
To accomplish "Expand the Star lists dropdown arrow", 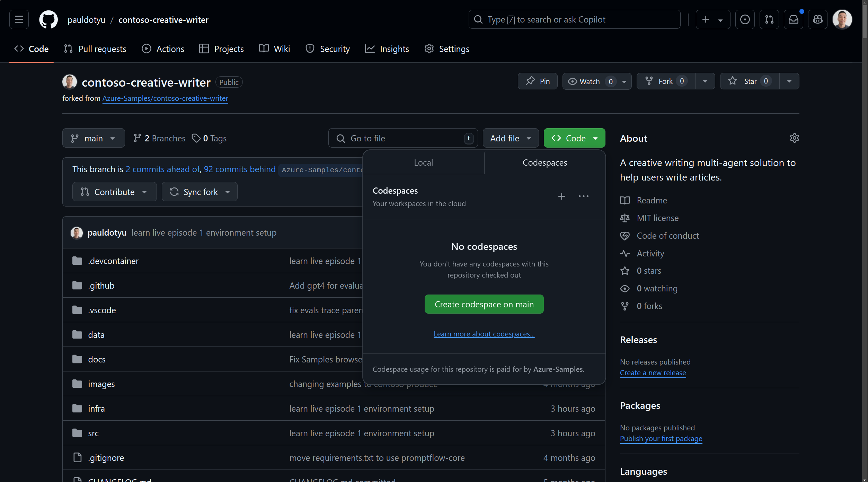I will click(789, 81).
